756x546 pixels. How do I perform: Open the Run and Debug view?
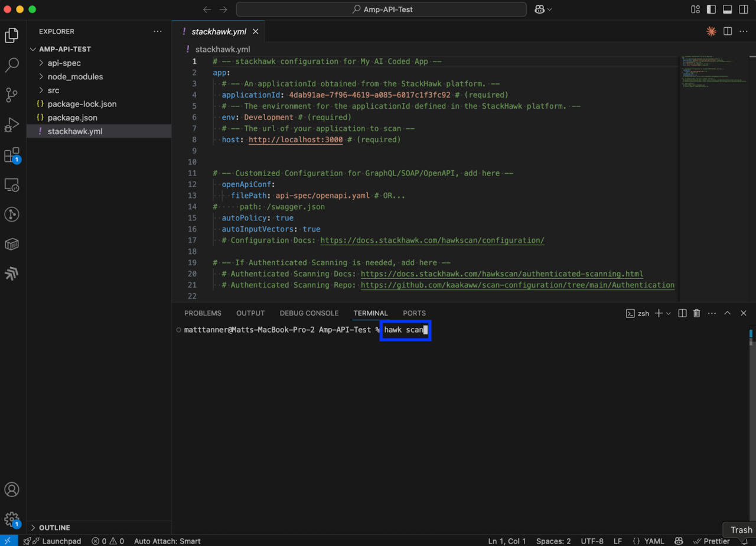click(12, 125)
